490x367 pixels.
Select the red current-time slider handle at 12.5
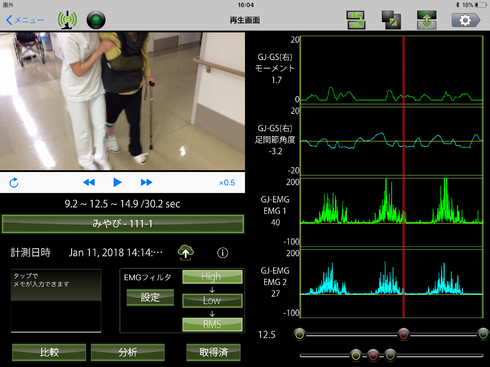(x=403, y=334)
